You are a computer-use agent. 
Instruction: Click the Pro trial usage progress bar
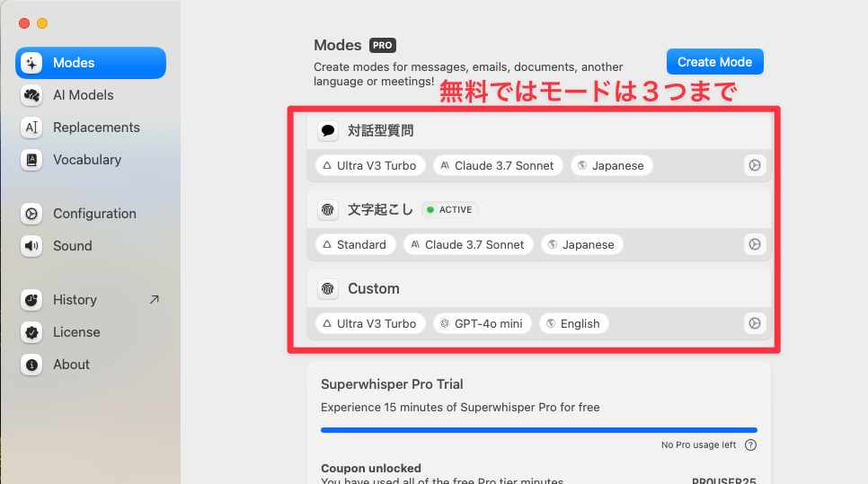[538, 430]
